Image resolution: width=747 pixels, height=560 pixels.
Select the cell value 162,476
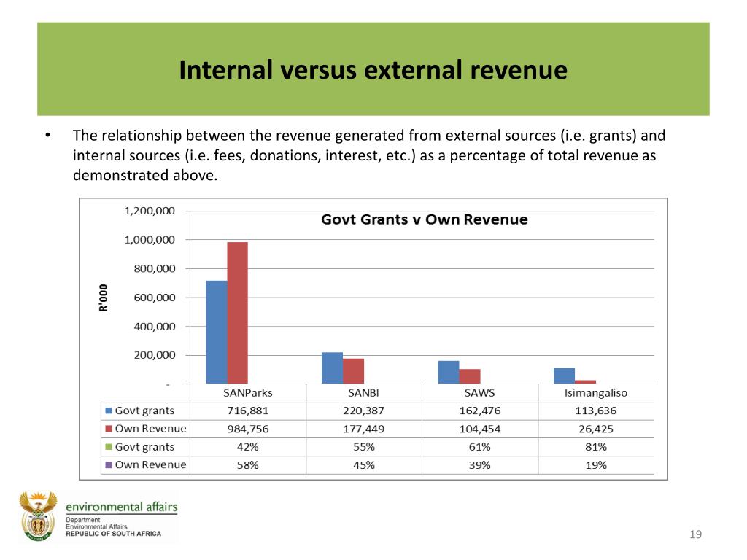(480, 411)
